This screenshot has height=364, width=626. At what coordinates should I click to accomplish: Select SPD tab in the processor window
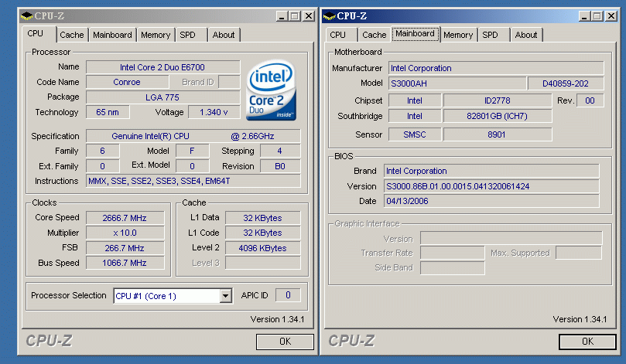click(x=187, y=35)
